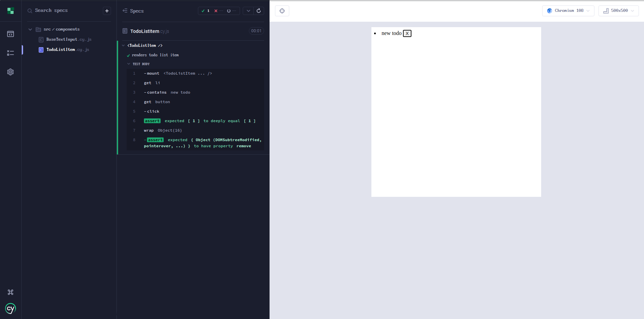The width and height of the screenshot is (644, 319).
Task: Open the selector playground crosshair
Action: (x=282, y=11)
